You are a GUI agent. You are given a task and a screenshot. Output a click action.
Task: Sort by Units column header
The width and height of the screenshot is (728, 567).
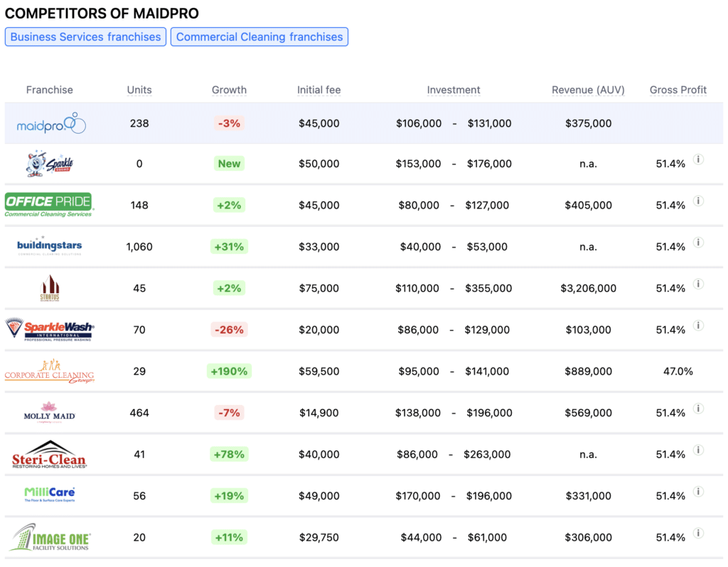pos(139,90)
